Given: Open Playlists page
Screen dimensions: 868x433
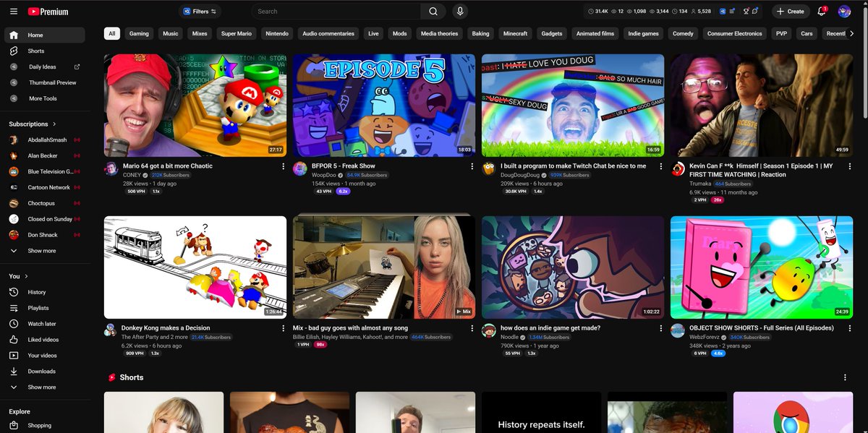Looking at the screenshot, I should (44, 308).
